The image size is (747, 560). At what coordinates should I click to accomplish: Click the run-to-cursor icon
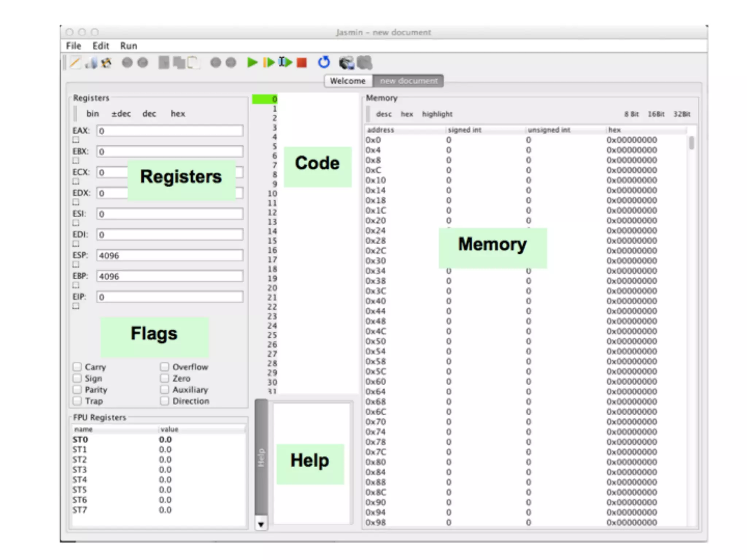click(x=285, y=63)
